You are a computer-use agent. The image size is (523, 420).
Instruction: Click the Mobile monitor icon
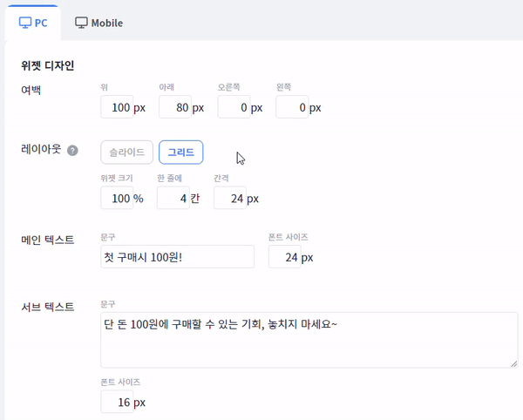tap(81, 23)
